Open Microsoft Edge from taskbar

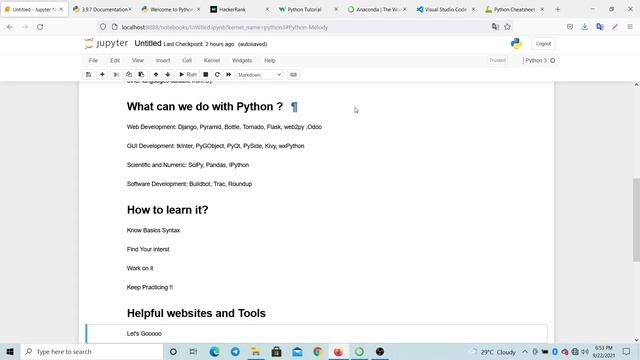[x=214, y=351]
